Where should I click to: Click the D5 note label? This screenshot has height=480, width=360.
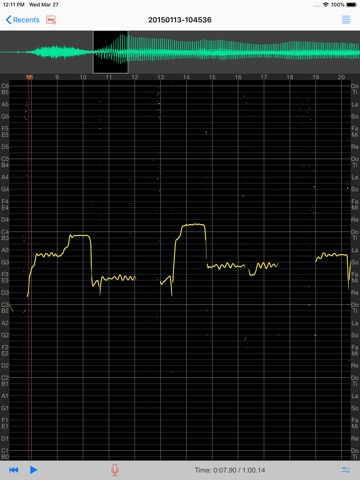click(x=5, y=147)
